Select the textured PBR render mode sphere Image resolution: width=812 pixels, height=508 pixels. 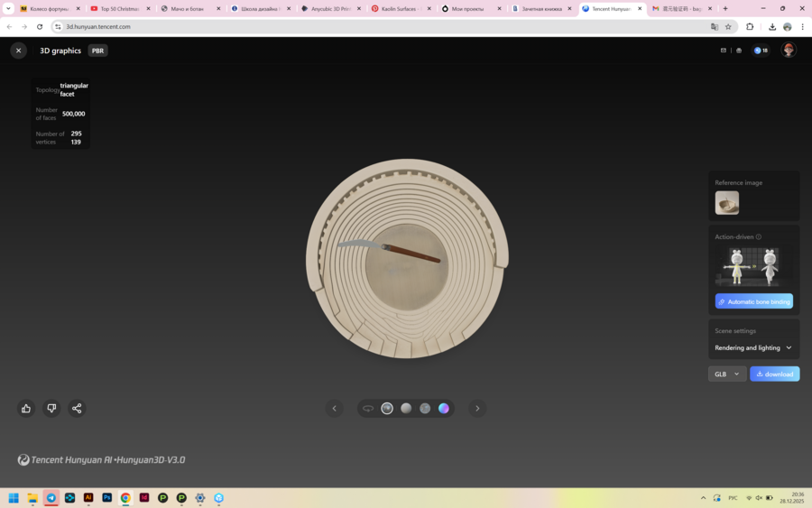click(387, 409)
